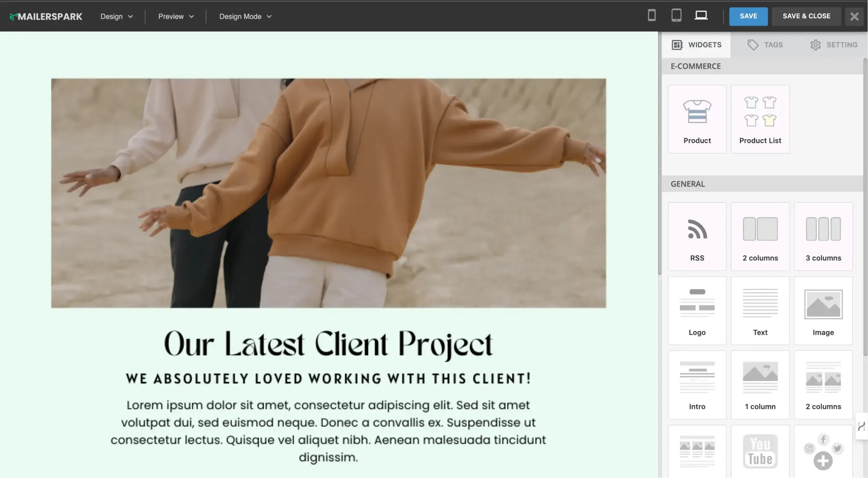Open the Setting tab
This screenshot has height=478, width=868.
tap(833, 45)
